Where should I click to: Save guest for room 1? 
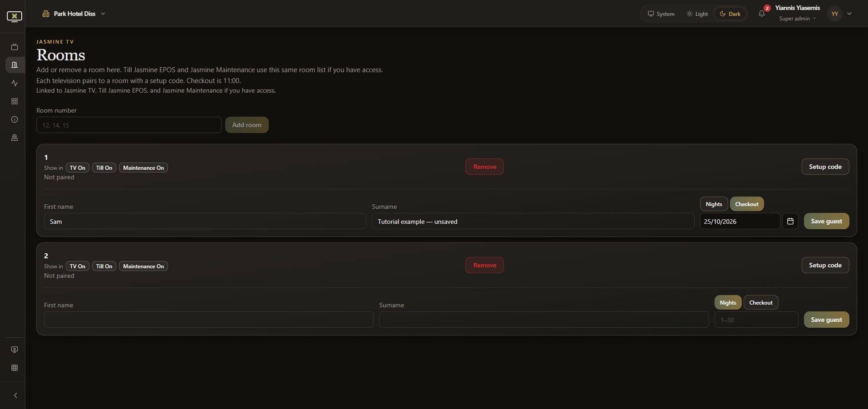coord(827,221)
